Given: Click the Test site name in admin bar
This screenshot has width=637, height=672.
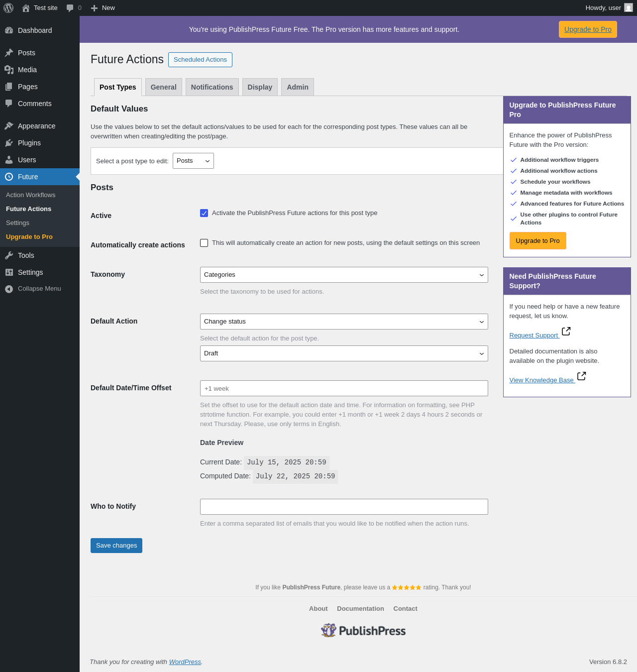Looking at the screenshot, I should (46, 8).
